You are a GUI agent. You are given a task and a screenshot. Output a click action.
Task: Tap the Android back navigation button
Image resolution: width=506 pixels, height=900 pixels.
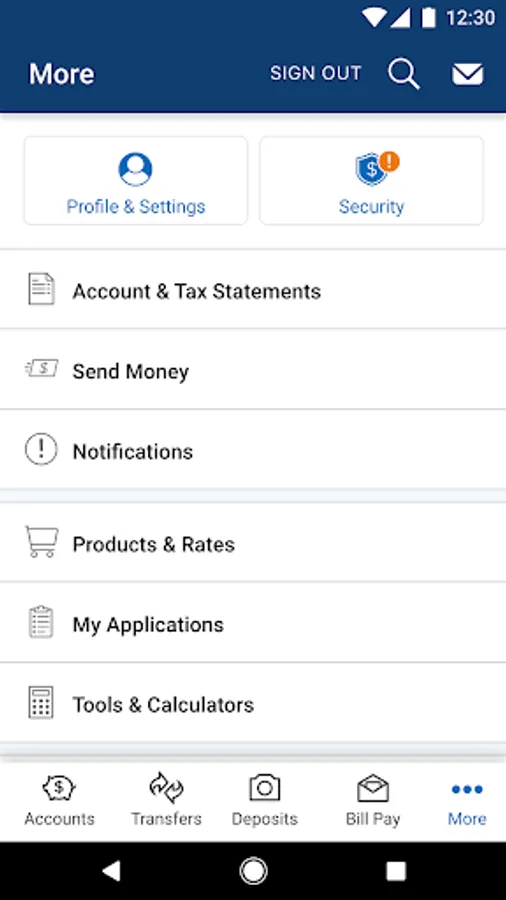pos(111,871)
